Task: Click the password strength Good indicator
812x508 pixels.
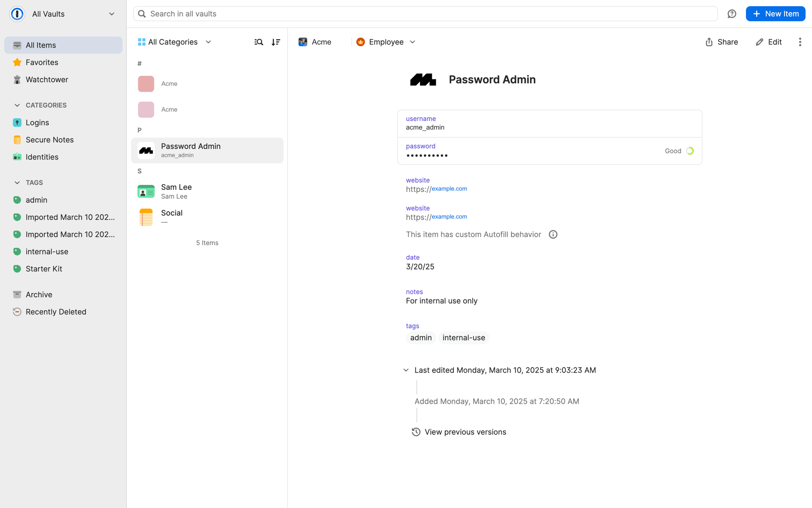Action: [679, 151]
